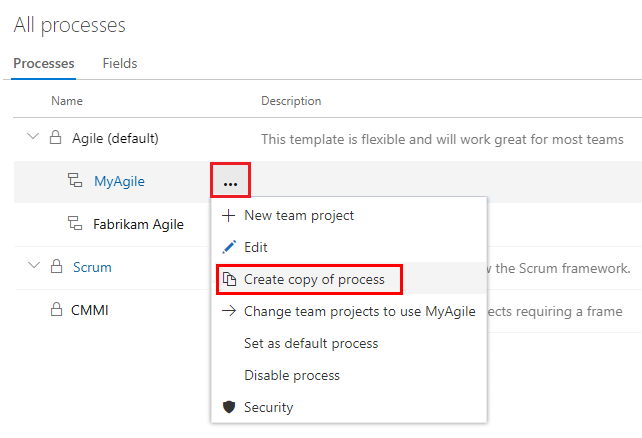Choose Change team projects to use MyAgile

[359, 311]
